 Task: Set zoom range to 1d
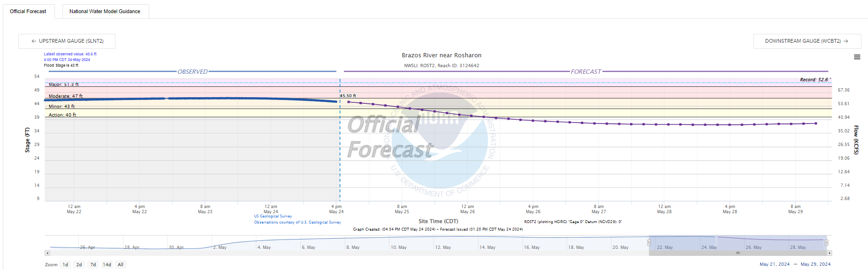[65, 265]
